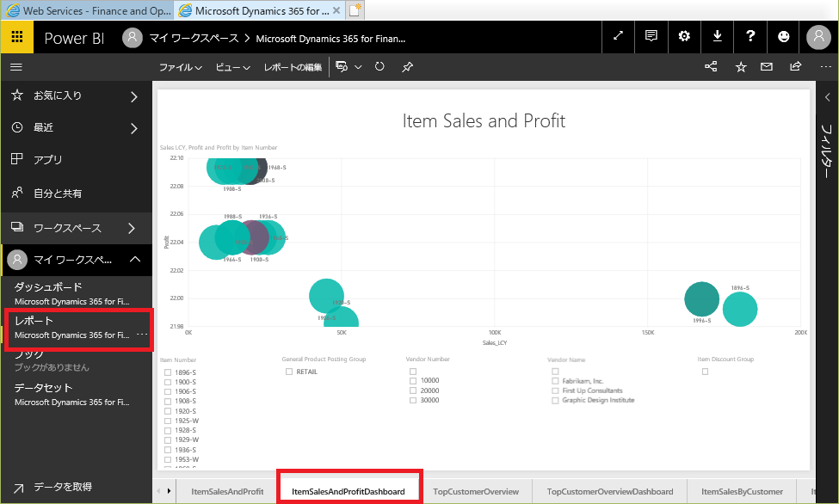Screen dimensions: 839x504
Task: Tick the 1906-S checkbox
Action: click(x=168, y=391)
